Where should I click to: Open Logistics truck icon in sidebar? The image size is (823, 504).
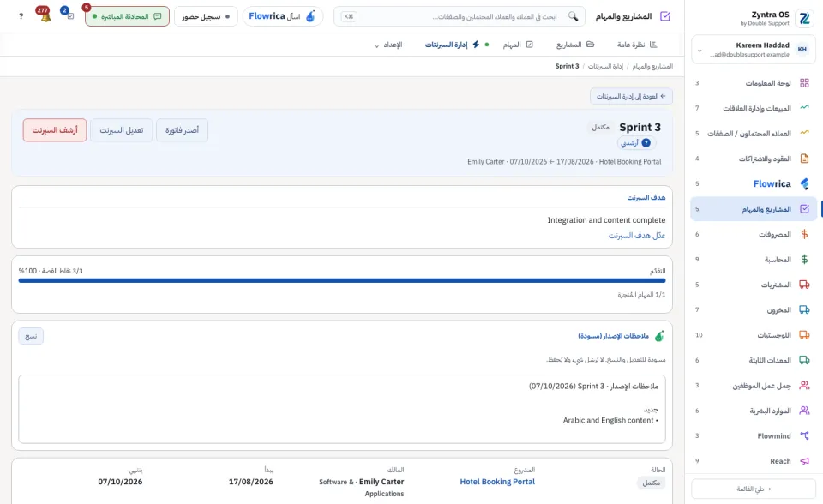[804, 335]
